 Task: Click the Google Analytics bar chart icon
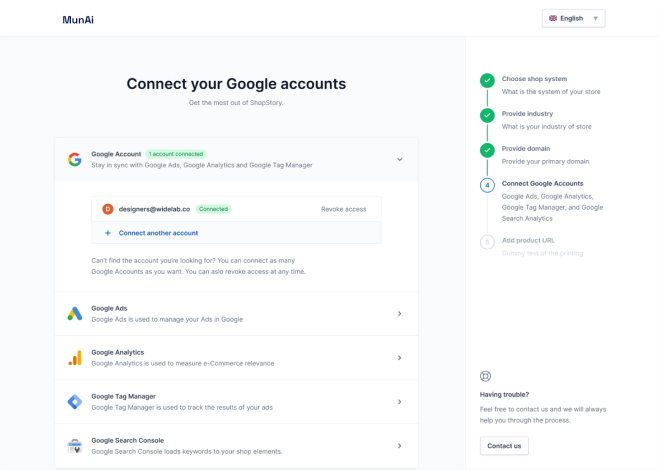tap(74, 358)
